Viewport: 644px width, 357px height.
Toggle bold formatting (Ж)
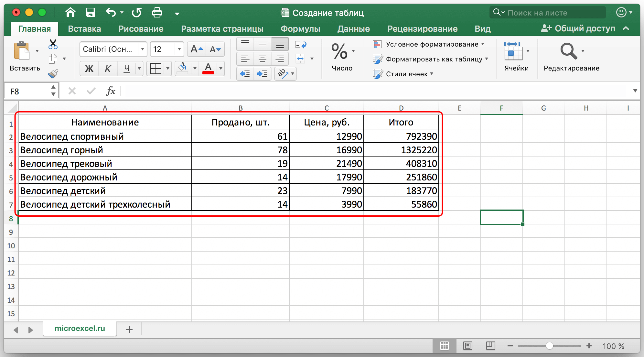point(89,69)
